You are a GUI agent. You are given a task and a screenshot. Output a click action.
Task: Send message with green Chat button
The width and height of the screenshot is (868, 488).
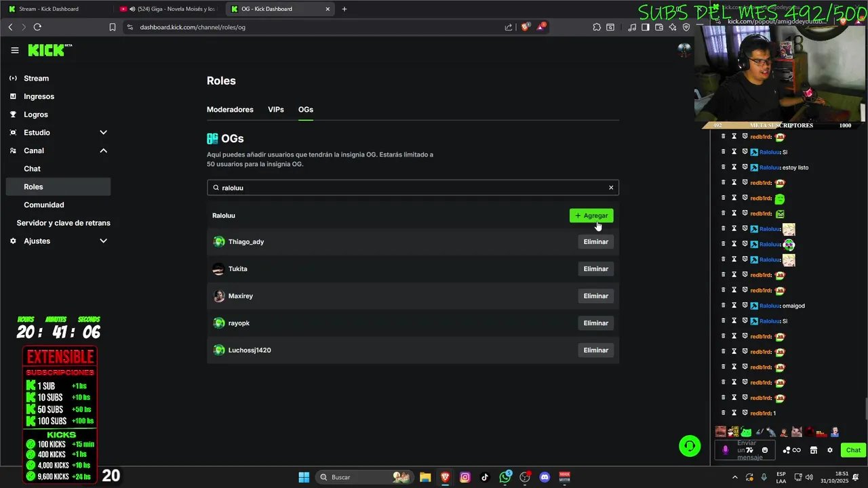click(853, 450)
